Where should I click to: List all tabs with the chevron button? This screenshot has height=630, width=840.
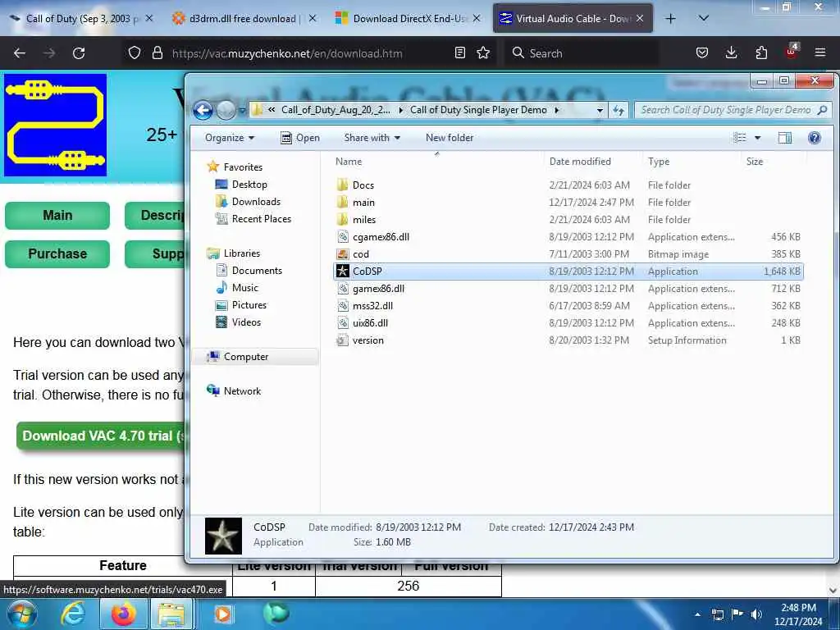[704, 19]
